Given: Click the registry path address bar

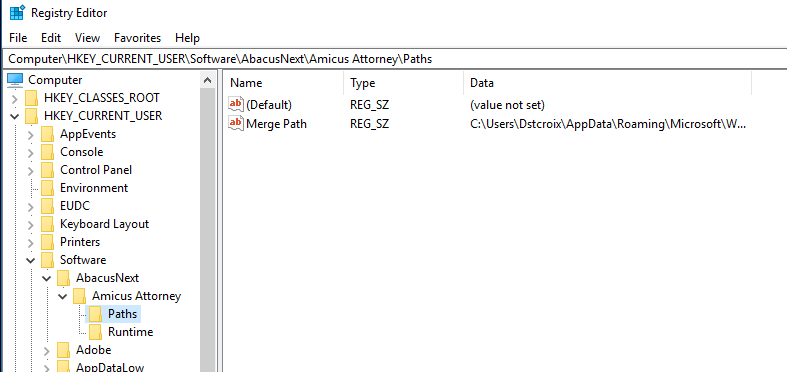Looking at the screenshot, I should pos(394,59).
